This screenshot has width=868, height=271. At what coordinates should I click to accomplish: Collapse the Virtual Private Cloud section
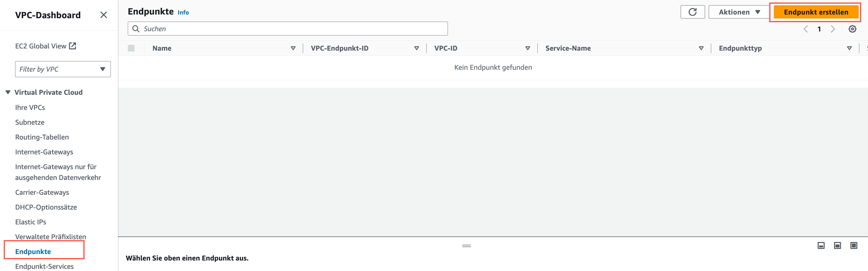tap(8, 92)
